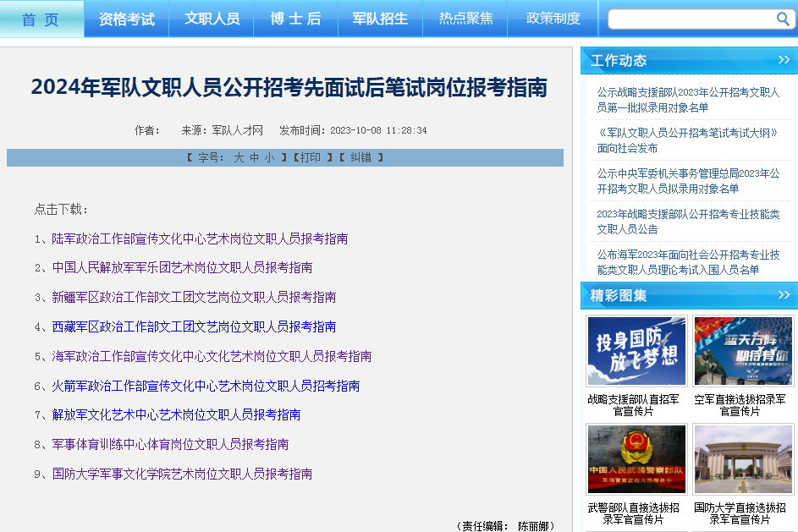Open 战略支援部队直招军官 promo thumbnail

636,351
